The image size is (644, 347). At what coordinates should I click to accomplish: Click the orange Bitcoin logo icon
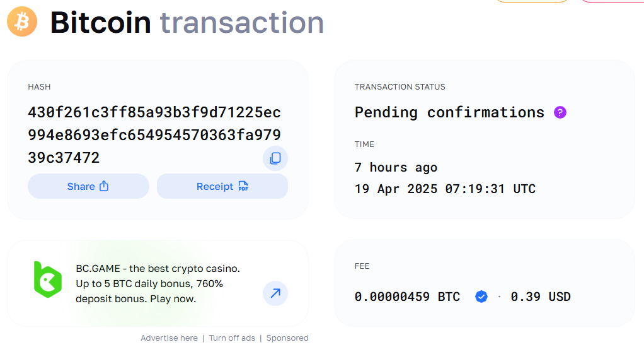(x=22, y=22)
